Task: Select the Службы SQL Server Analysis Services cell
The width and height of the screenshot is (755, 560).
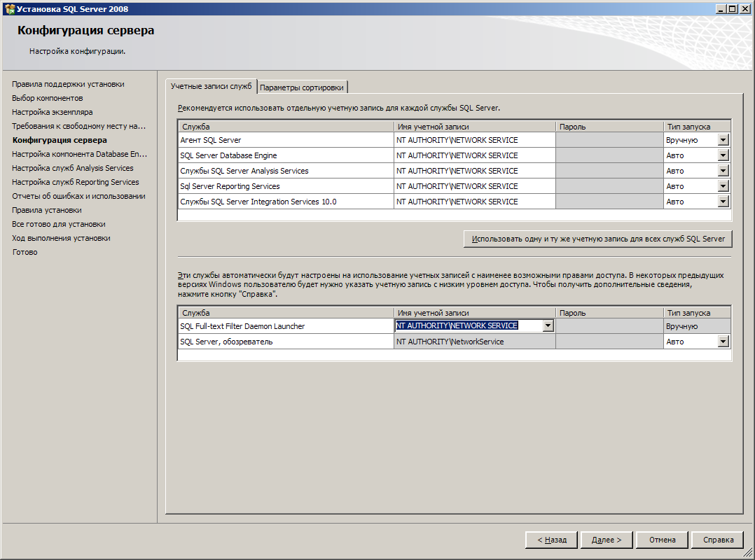Action: (286, 171)
